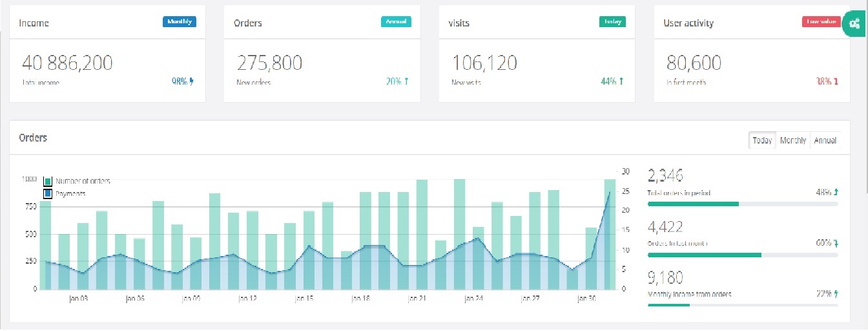Switch the Orders chart to Monthly
The width and height of the screenshot is (868, 331).
pos(792,140)
